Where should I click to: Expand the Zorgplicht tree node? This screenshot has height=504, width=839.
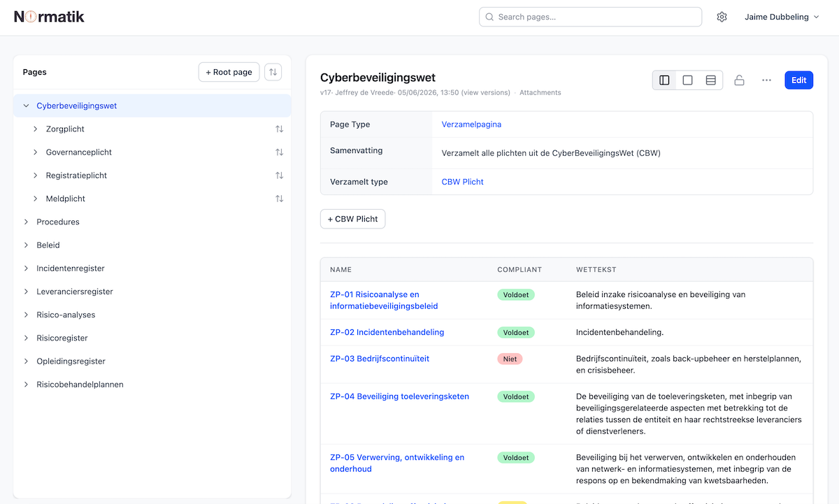point(36,129)
